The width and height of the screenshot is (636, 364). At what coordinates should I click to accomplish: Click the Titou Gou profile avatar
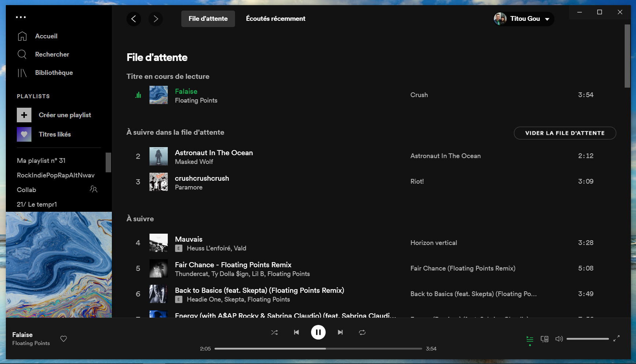(500, 19)
